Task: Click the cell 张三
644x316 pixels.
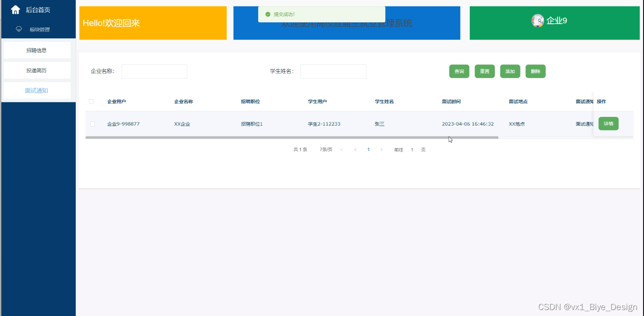Action: 380,124
